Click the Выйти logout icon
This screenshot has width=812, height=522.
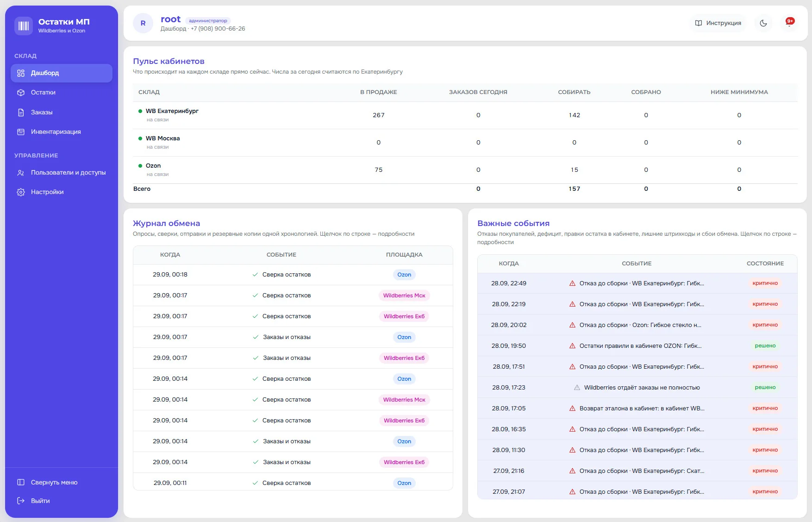click(21, 501)
